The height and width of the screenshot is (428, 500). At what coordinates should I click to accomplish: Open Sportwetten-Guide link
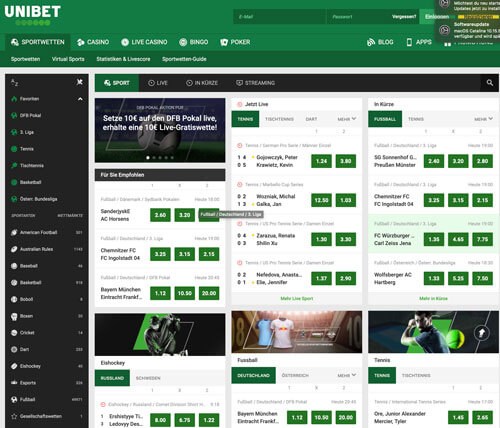point(184,59)
